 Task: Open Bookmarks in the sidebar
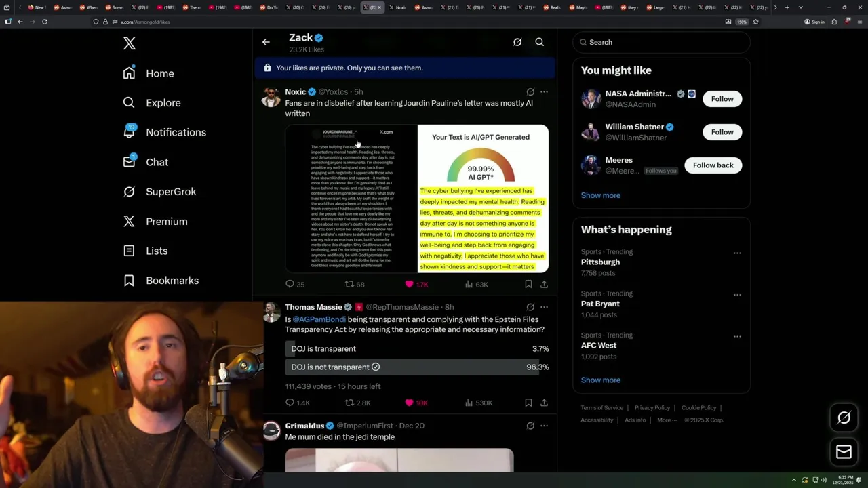[161, 281]
